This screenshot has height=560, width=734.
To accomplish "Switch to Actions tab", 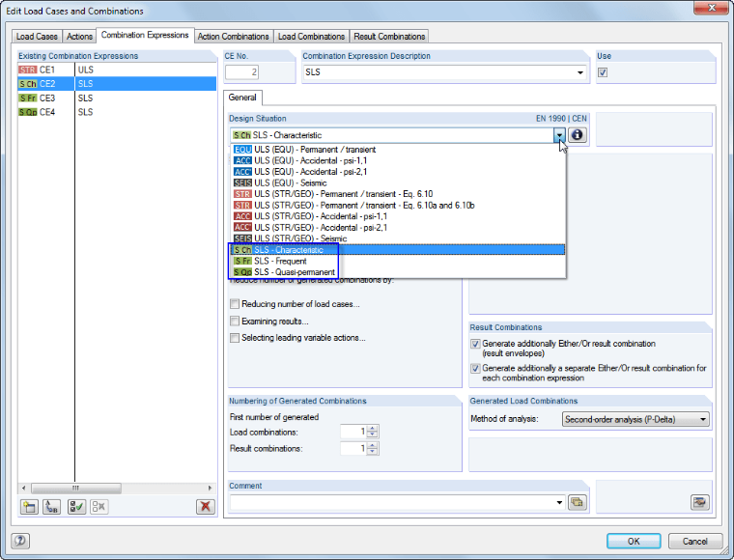I will point(79,37).
